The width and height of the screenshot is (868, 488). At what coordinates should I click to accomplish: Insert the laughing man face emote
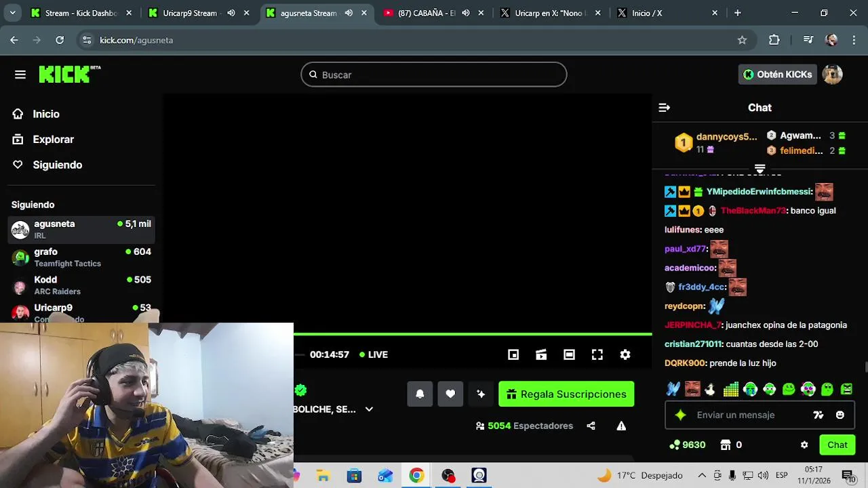(x=692, y=389)
